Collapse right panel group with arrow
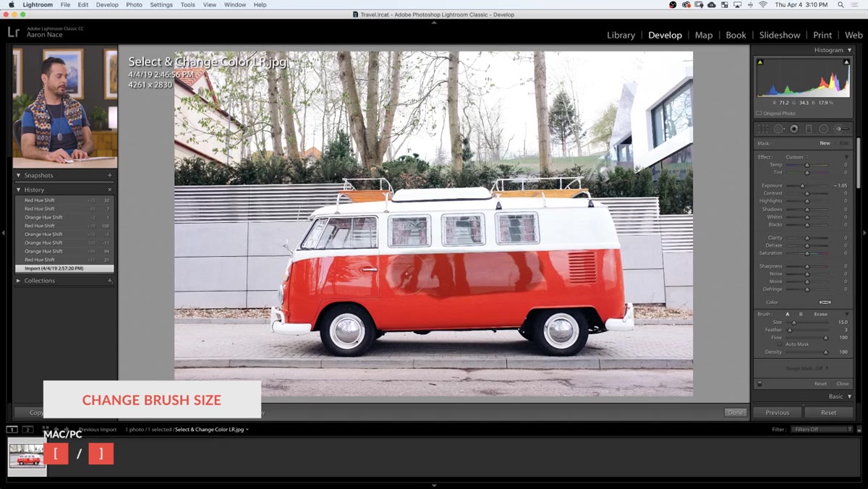 point(864,233)
